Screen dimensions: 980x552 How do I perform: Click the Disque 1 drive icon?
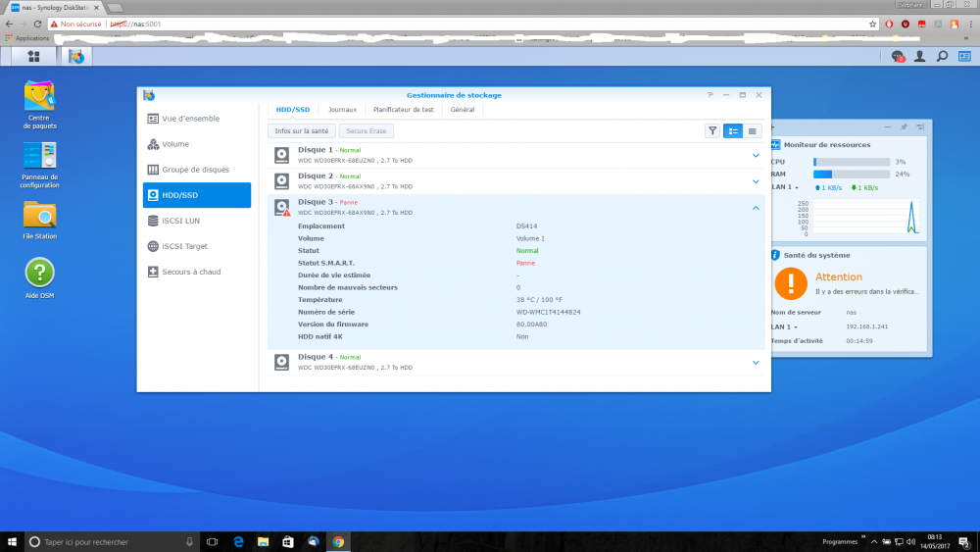282,155
